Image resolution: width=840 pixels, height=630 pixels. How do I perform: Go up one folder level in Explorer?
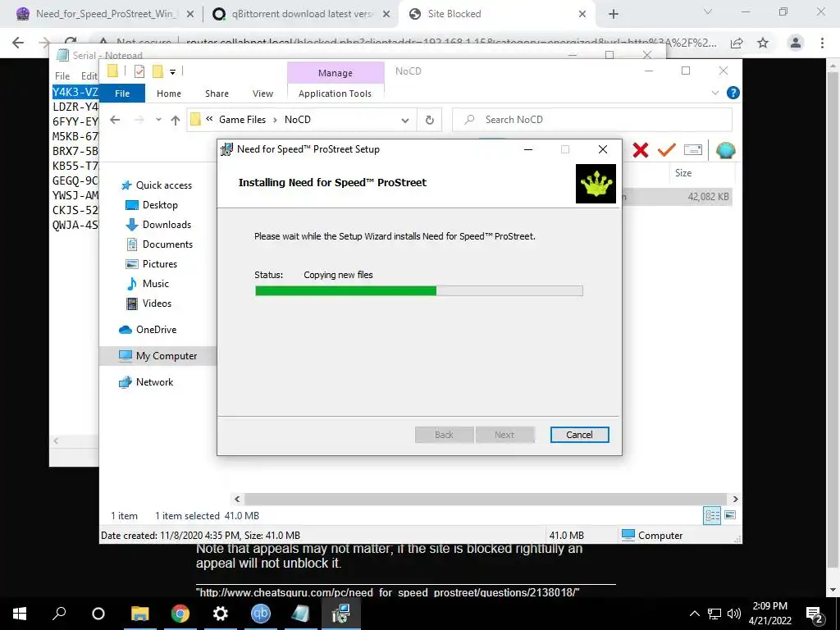coord(176,120)
